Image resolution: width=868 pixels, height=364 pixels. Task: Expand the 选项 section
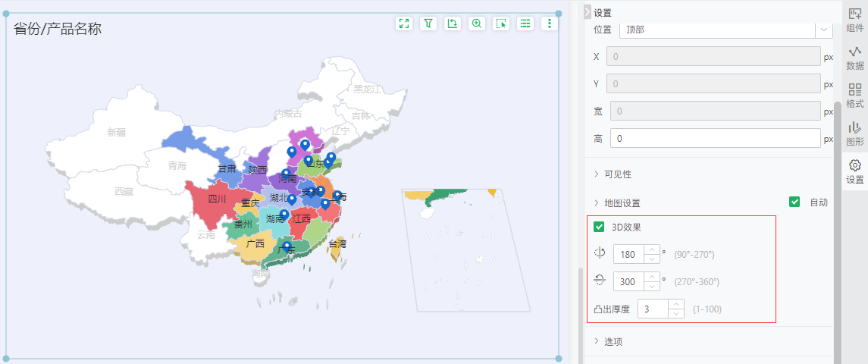pyautogui.click(x=613, y=341)
